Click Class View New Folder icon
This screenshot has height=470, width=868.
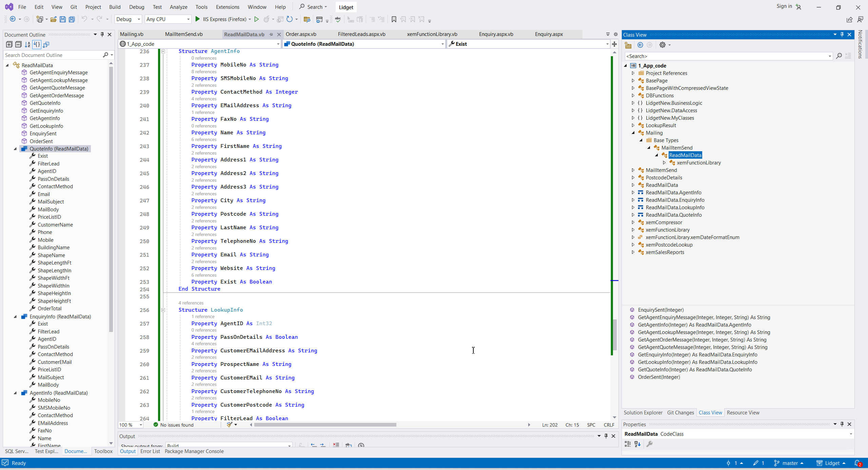[628, 45]
